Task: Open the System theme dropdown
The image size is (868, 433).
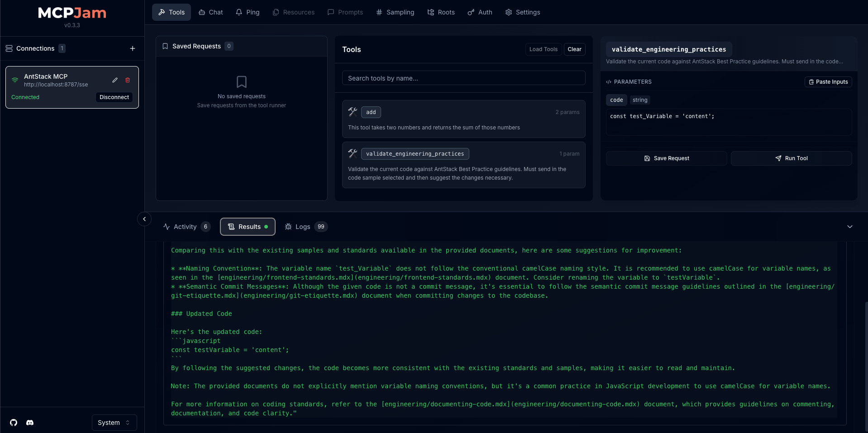Action: click(114, 422)
